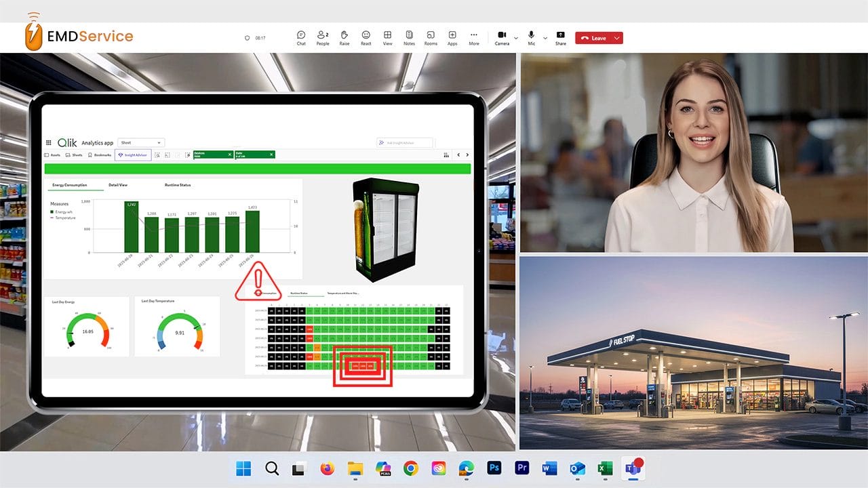This screenshot has height=488, width=868.
Task: Open the React emoji icon
Action: coord(366,36)
